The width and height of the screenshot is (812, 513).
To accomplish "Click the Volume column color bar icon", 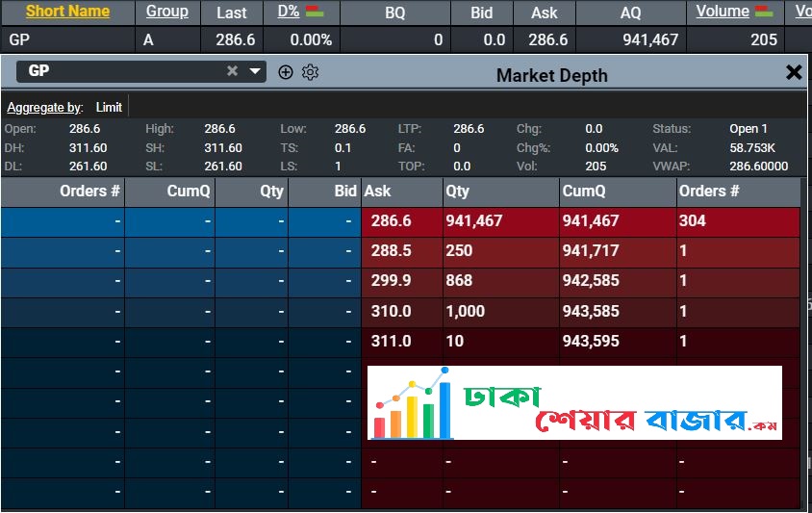I will pyautogui.click(x=764, y=12).
